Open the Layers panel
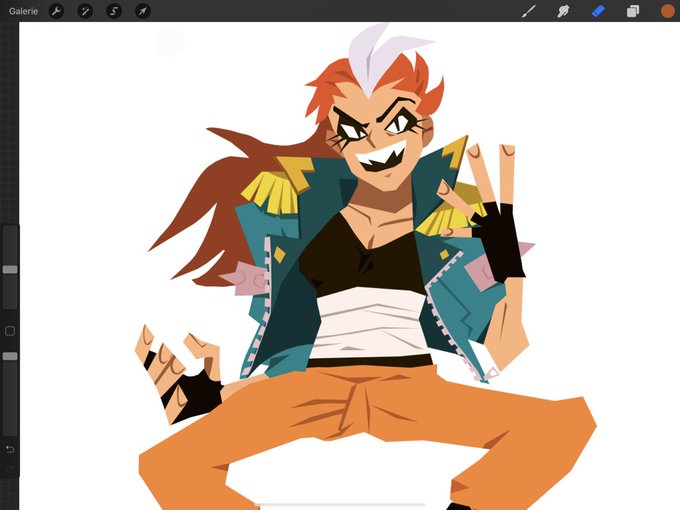Viewport: 680px width, 510px height. [x=633, y=11]
